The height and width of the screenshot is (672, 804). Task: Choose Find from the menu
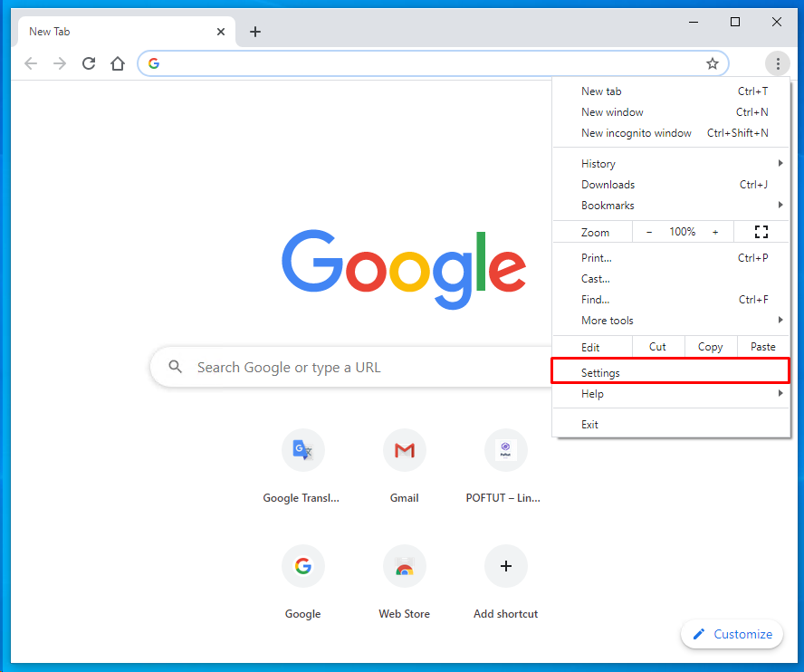(671, 300)
